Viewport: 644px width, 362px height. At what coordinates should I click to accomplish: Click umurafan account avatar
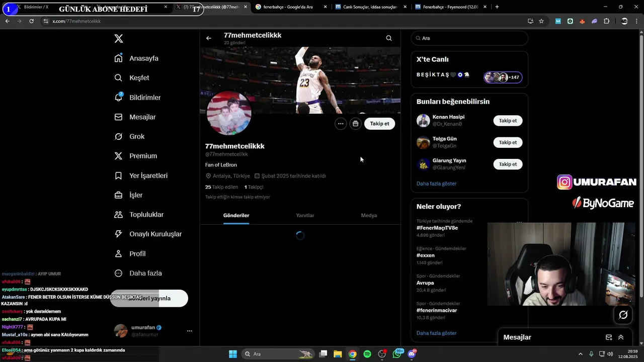coord(121,331)
